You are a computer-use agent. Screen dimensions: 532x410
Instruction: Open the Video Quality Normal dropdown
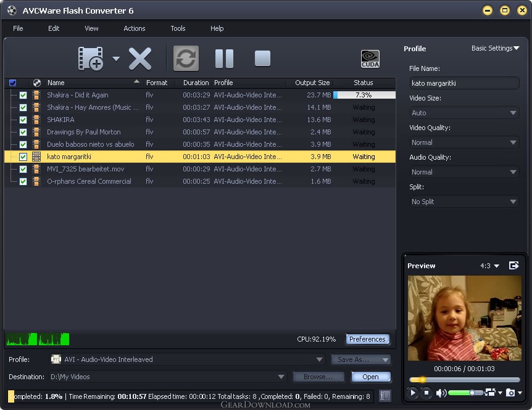(464, 142)
